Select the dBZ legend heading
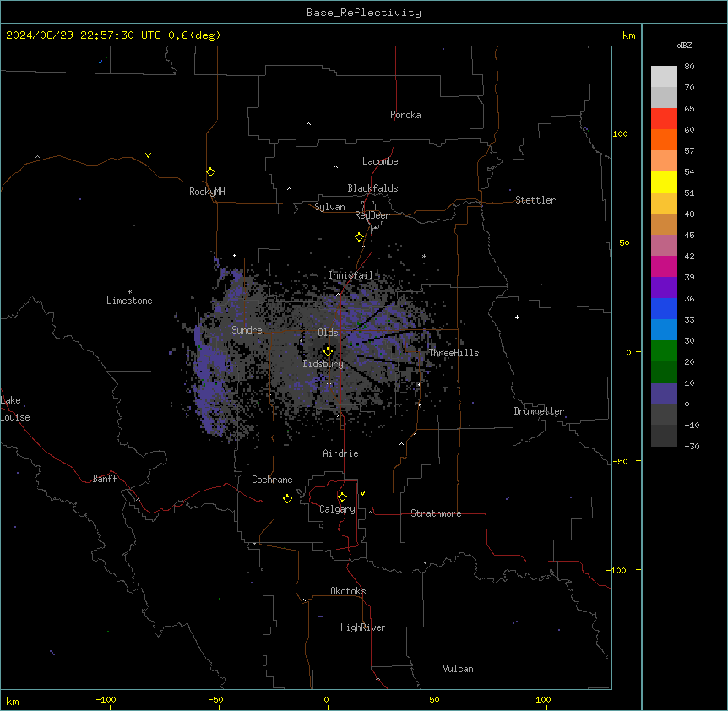Screen dimensions: 728x711 pos(684,45)
